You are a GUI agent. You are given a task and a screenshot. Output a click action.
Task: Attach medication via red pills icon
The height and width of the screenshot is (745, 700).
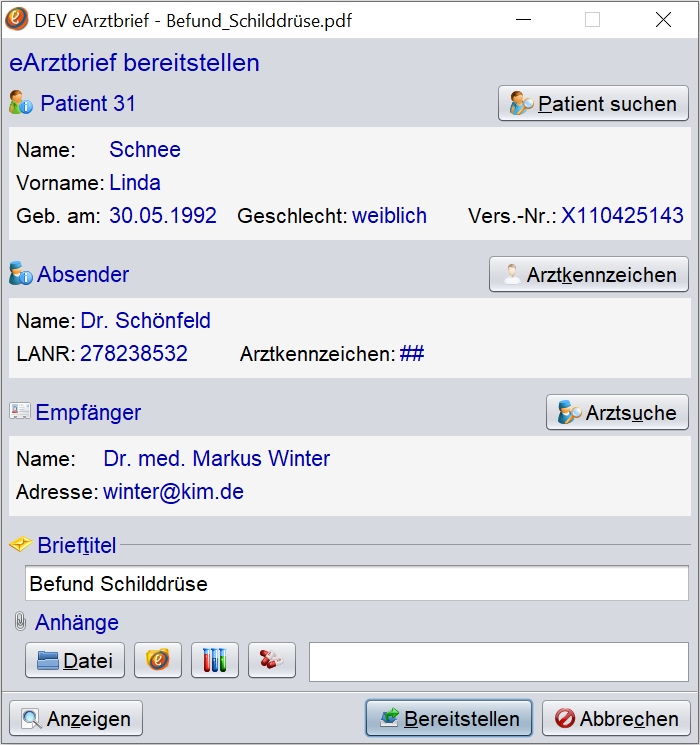pyautogui.click(x=272, y=660)
